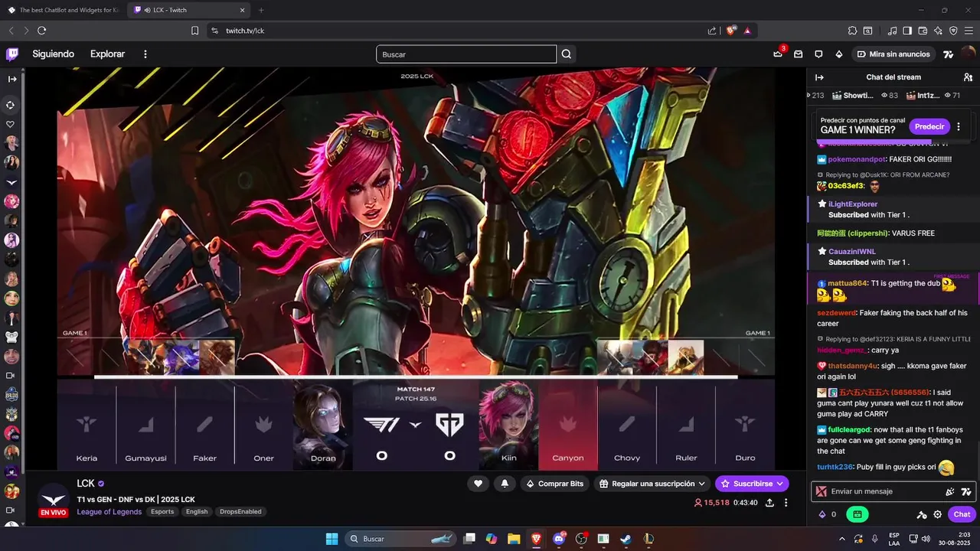Image resolution: width=980 pixels, height=551 pixels.
Task: Go to Siguiendo page
Action: point(54,54)
